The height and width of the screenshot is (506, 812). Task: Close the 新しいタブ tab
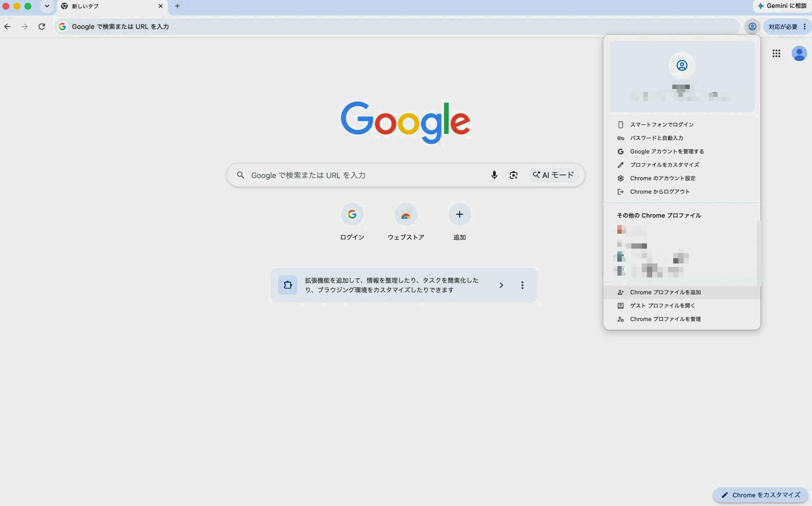click(x=161, y=6)
